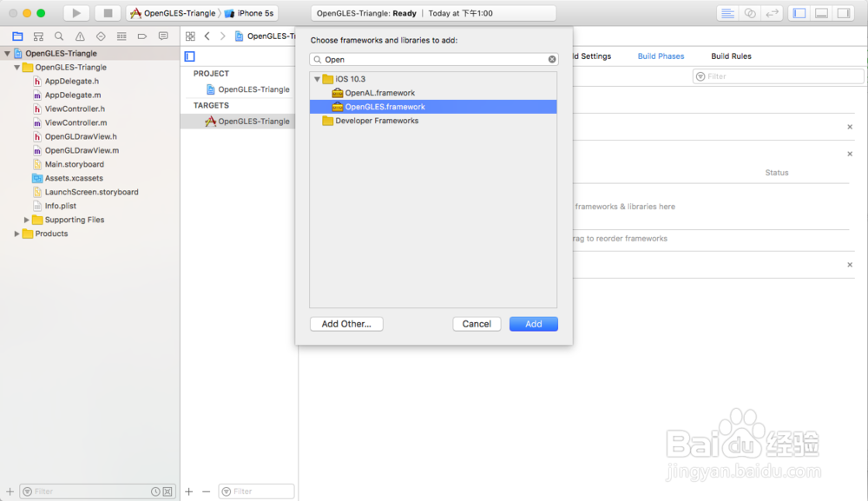Go back in editor history
The height and width of the screenshot is (501, 868).
207,36
